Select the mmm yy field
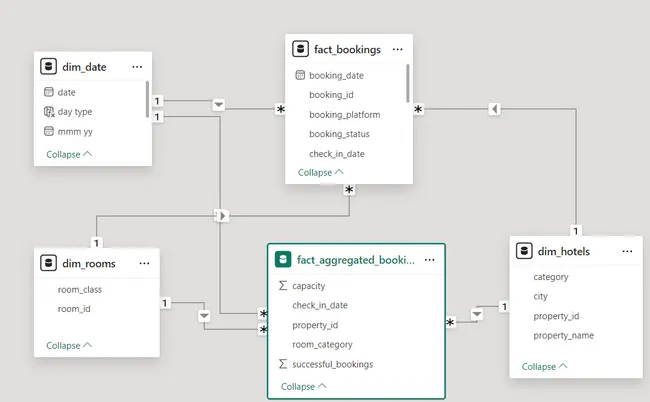This screenshot has height=402, width=650. 75,132
